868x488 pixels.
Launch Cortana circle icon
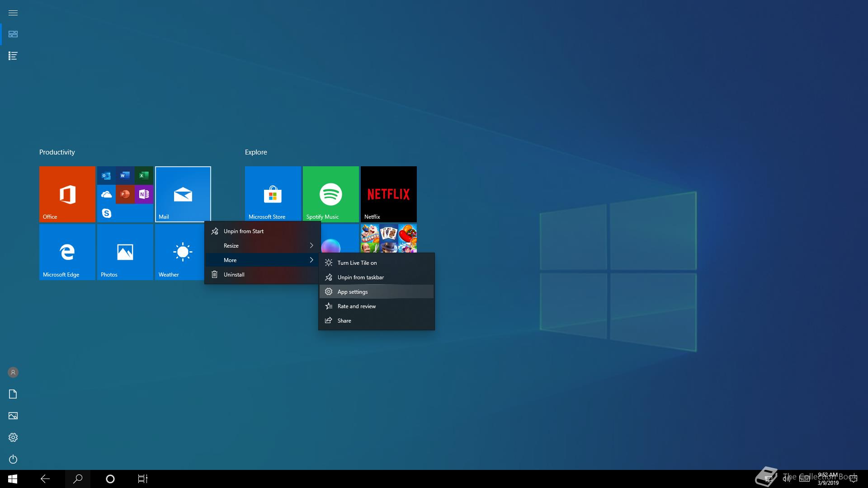click(x=110, y=479)
